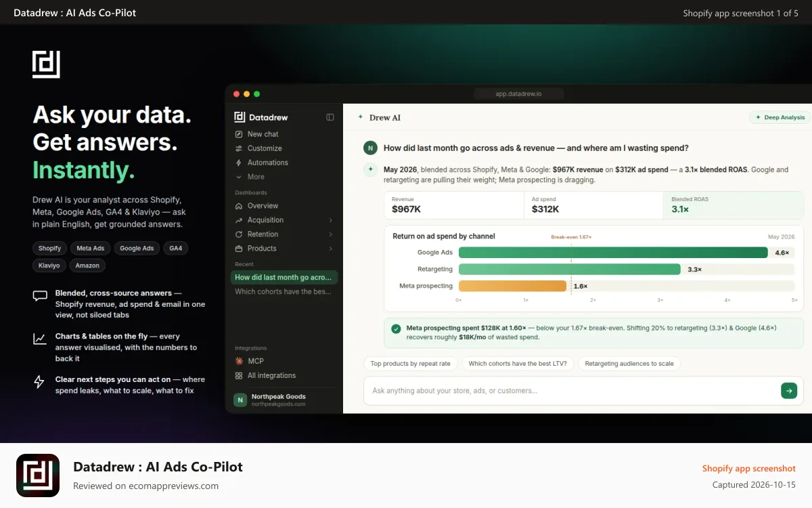Expand the Retention submenu chevron
The width and height of the screenshot is (812, 508).
click(x=331, y=234)
